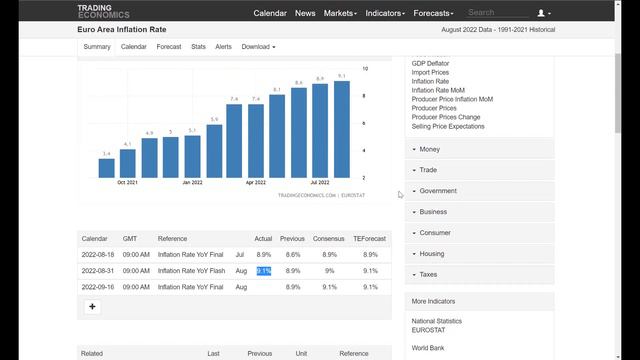
Task: Expand the Business section
Action: 480,212
